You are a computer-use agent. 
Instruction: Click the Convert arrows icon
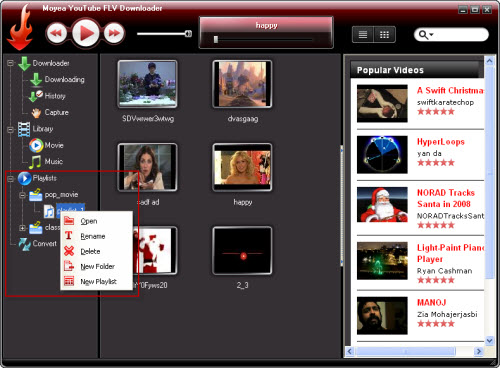(25, 244)
